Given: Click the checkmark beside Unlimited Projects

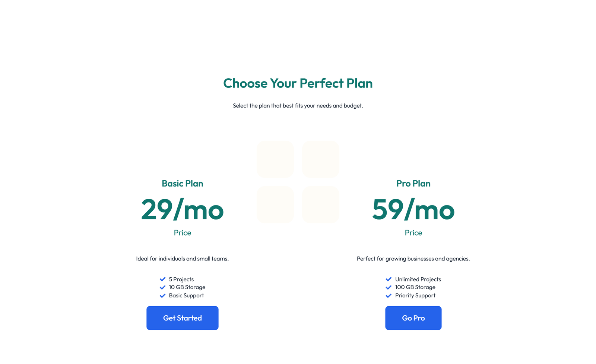Looking at the screenshot, I should click(389, 279).
